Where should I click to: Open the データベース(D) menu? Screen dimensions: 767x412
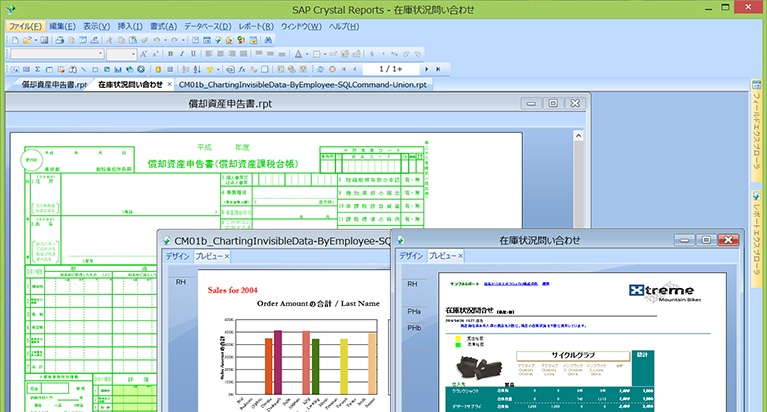(208, 26)
